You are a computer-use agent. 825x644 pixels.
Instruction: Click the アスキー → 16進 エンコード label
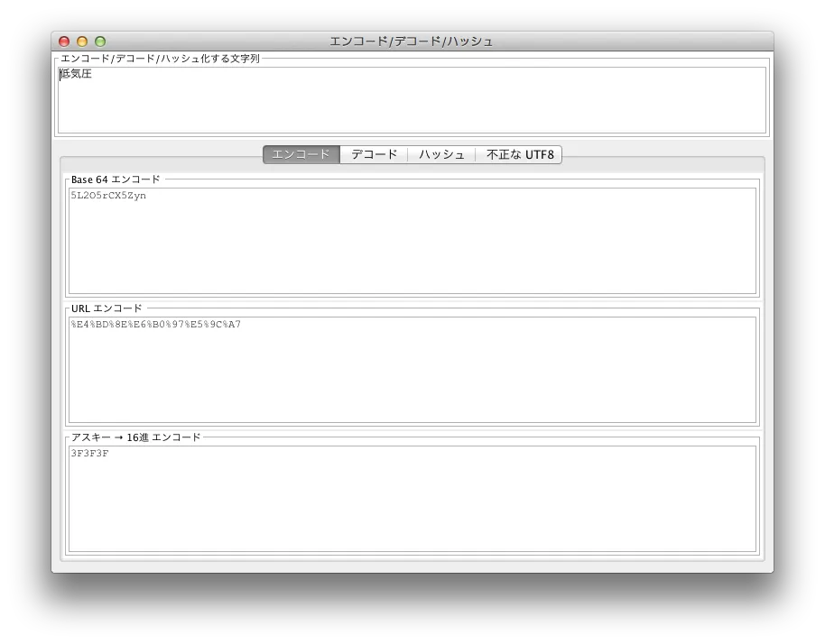[135, 437]
